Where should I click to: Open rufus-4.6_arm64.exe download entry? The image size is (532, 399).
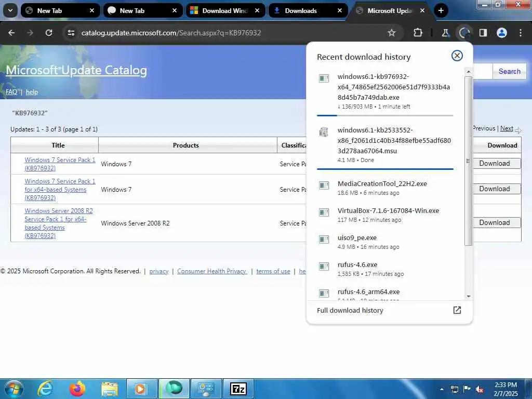pos(385,293)
